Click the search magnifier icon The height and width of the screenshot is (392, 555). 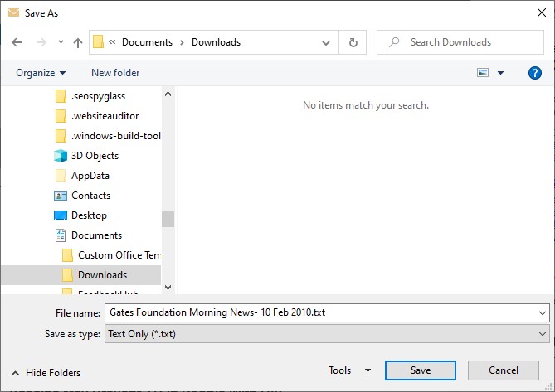394,42
